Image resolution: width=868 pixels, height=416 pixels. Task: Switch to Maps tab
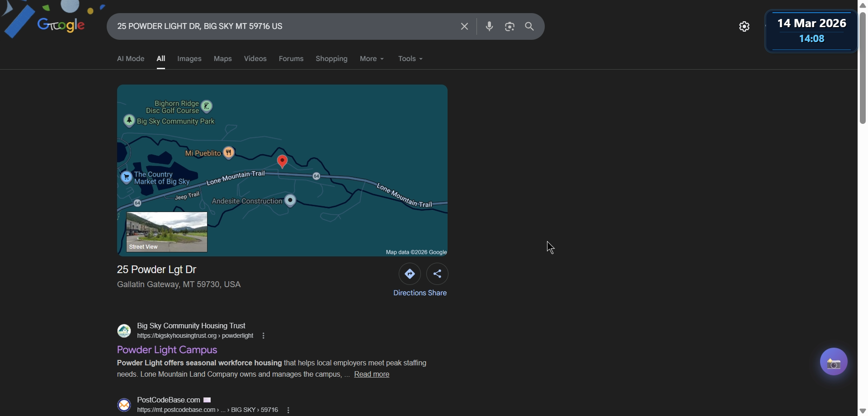point(223,59)
